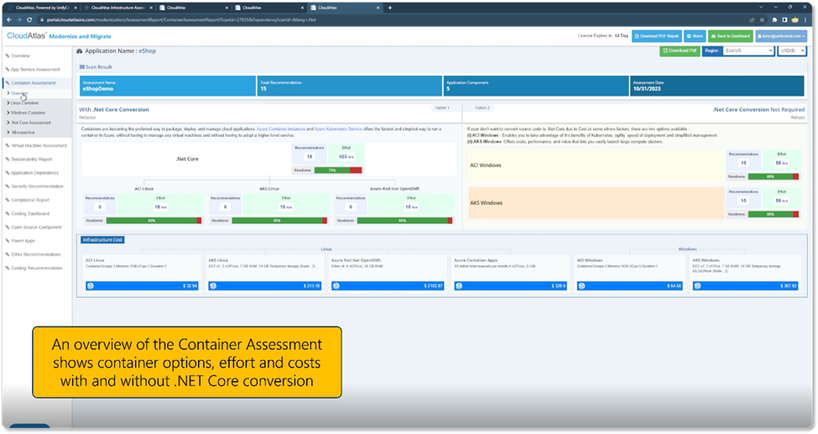Open the Azure Kubernetes Service link

point(338,129)
